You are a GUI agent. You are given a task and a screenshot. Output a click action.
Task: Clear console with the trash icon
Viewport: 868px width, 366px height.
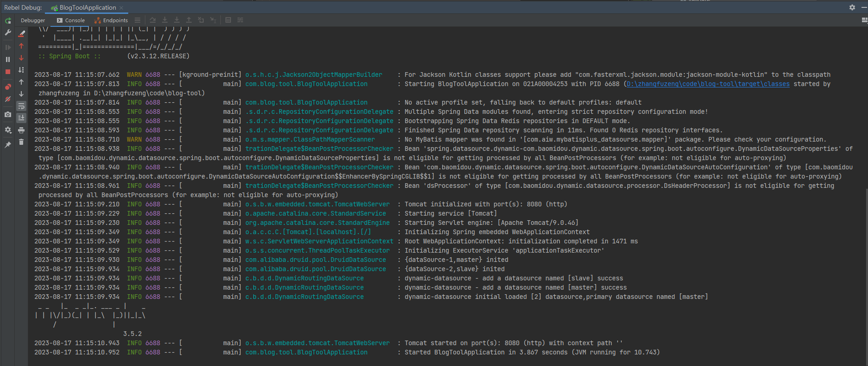pos(21,142)
